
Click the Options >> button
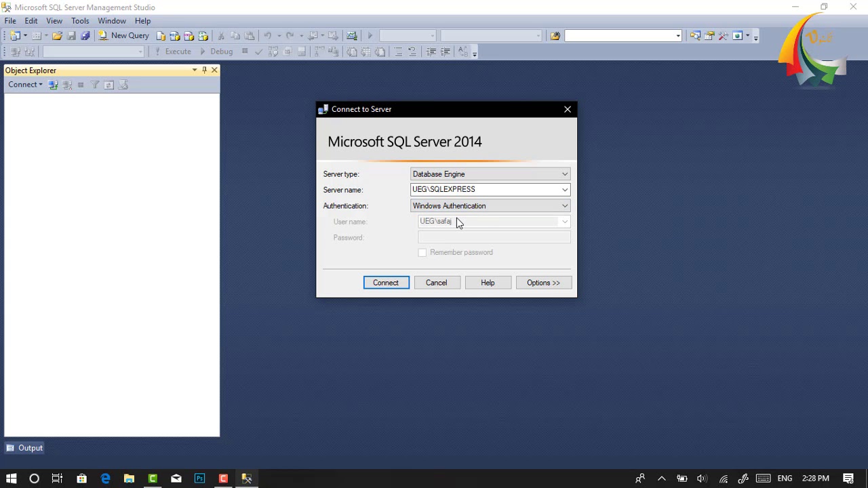543,283
